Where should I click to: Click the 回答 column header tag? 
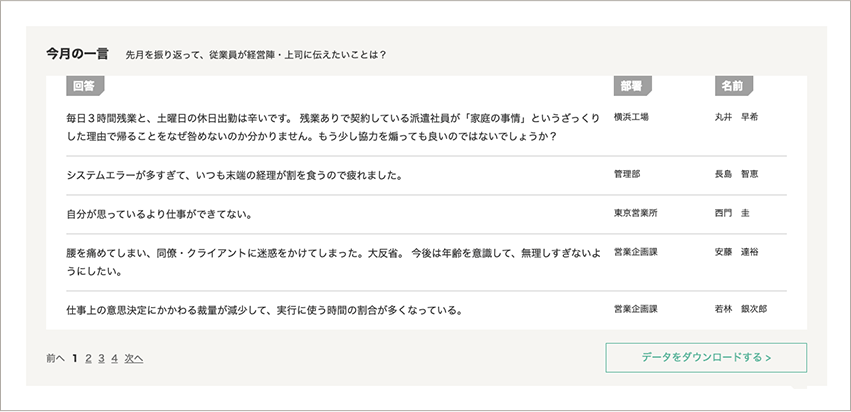tap(85, 86)
